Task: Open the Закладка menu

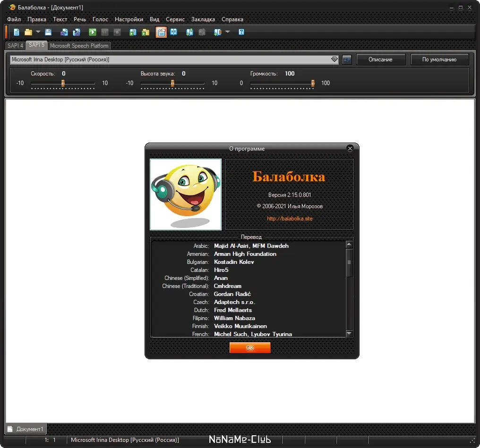Action: pos(203,19)
